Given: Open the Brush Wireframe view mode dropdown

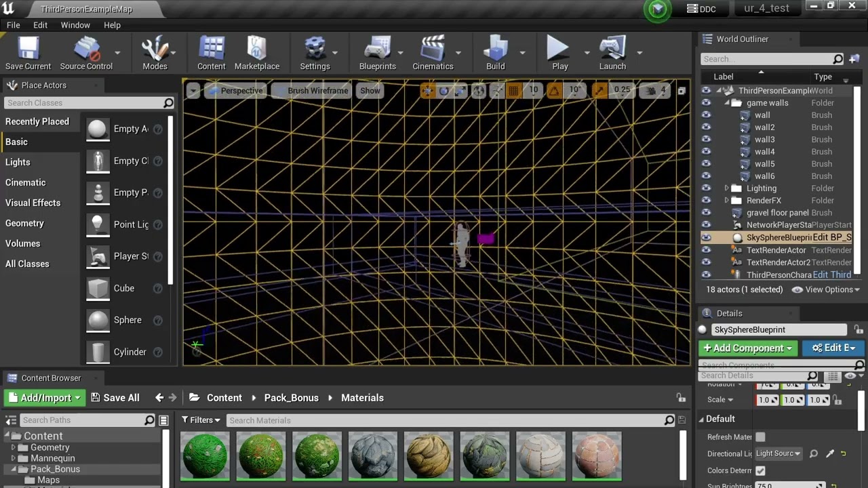Looking at the screenshot, I should click(311, 91).
